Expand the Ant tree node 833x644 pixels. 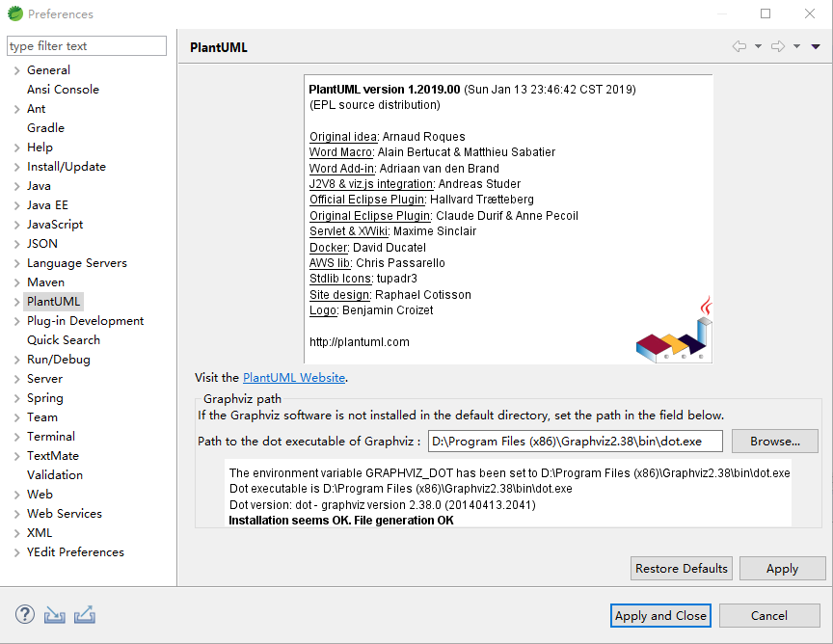(x=16, y=110)
